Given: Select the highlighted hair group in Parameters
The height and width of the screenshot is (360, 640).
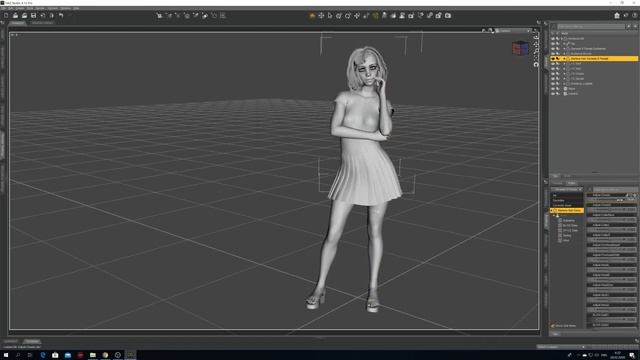Looking at the screenshot, I should [567, 211].
